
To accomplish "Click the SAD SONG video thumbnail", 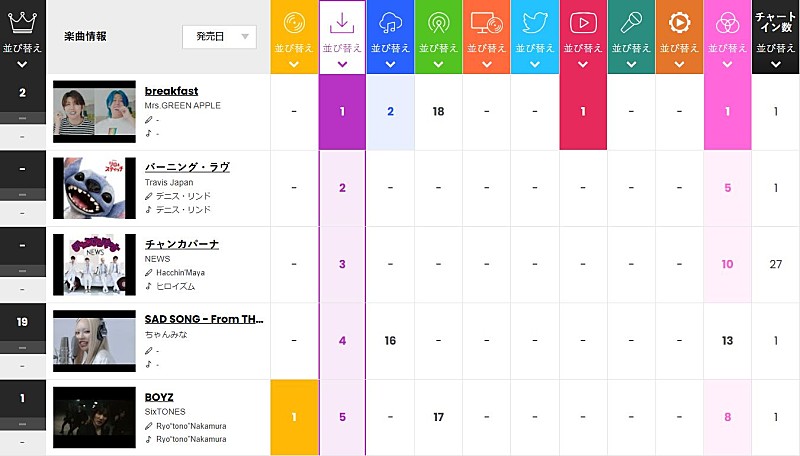I will [94, 341].
